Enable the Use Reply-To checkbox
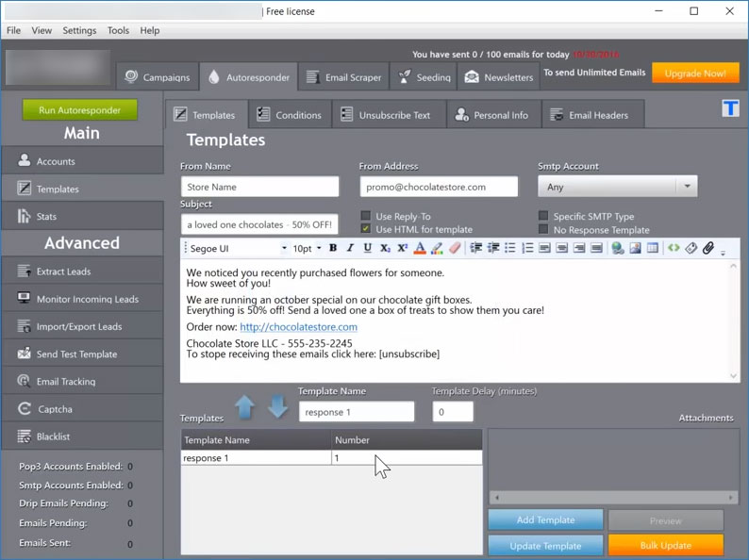This screenshot has width=749, height=560. coord(367,216)
